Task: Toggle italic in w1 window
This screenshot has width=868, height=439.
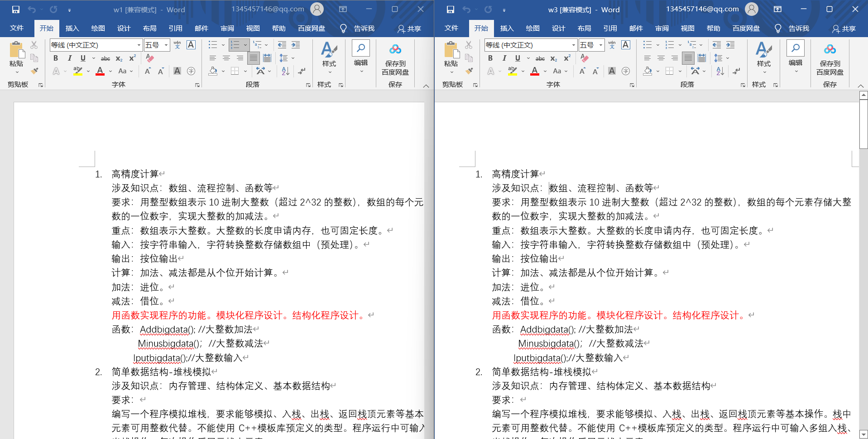Action: pos(70,58)
